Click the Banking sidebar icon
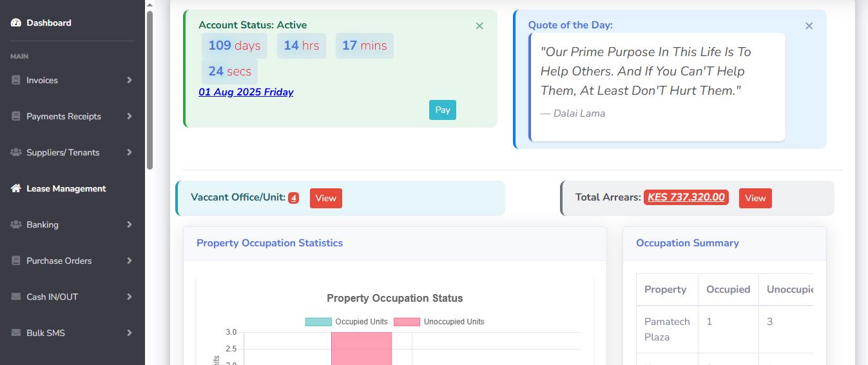This screenshot has width=868, height=365. pos(16,224)
